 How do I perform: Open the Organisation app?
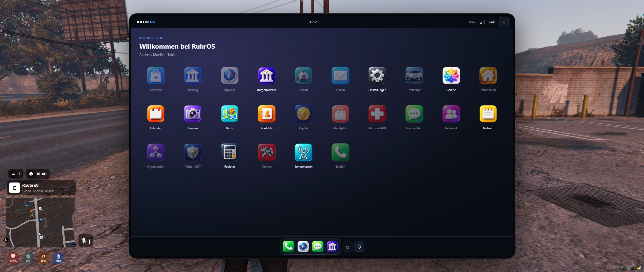[156, 152]
